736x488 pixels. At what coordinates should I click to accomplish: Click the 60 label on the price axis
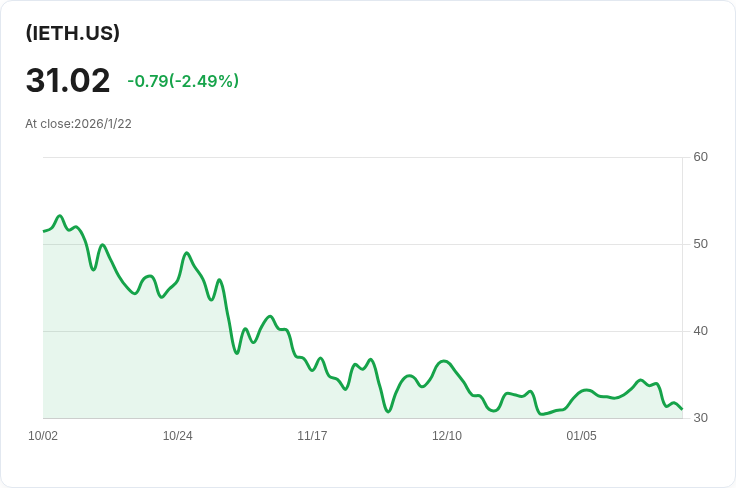(x=700, y=157)
